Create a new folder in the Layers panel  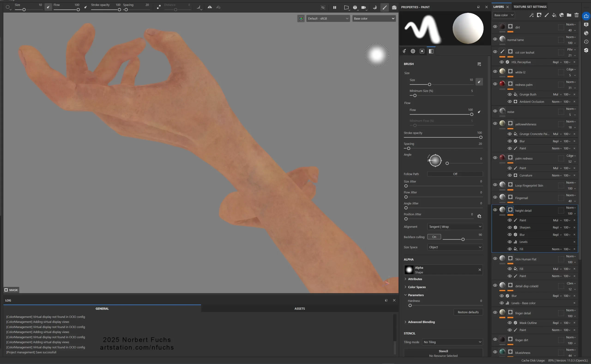(569, 15)
